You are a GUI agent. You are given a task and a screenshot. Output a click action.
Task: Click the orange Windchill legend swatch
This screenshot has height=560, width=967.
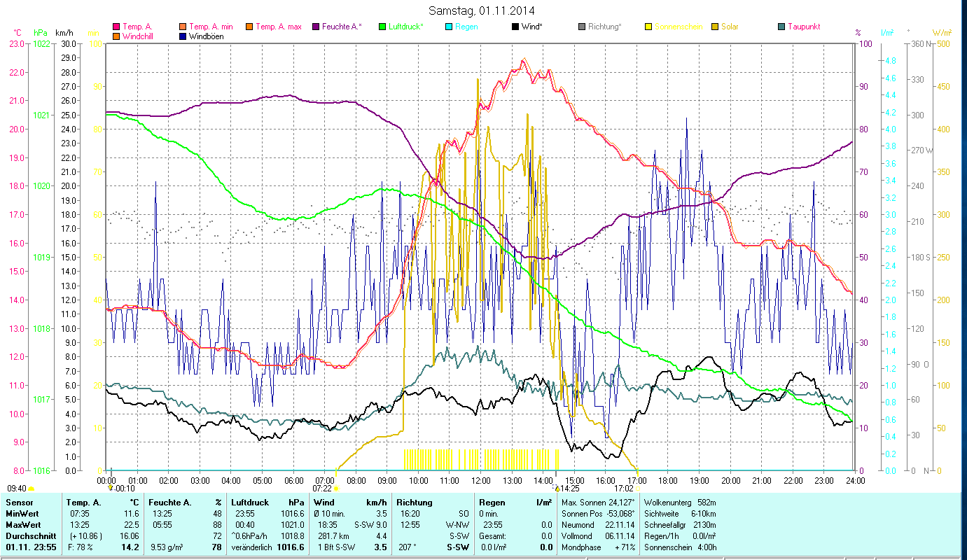coord(116,36)
